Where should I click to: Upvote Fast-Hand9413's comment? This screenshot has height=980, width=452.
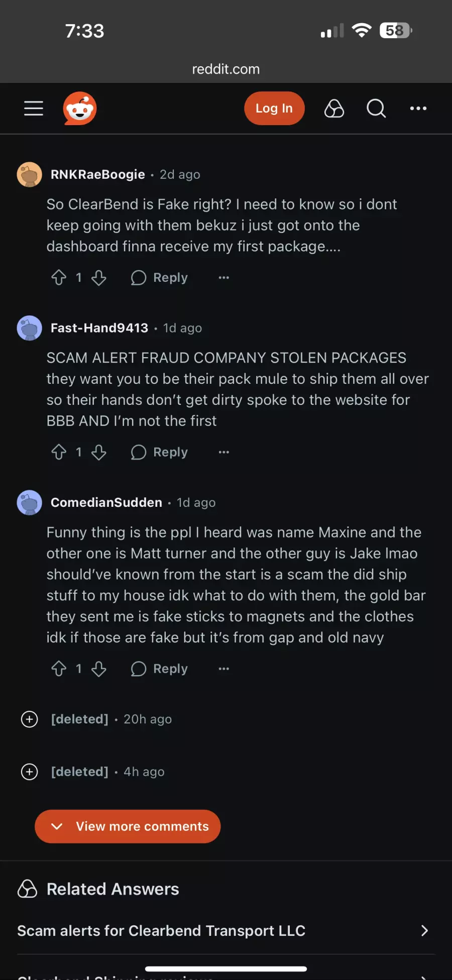click(59, 453)
